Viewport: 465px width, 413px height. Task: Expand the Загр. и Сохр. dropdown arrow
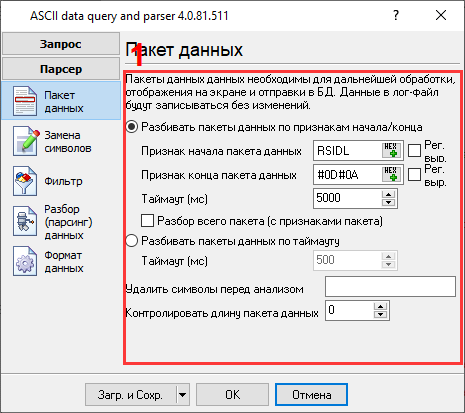click(x=182, y=395)
